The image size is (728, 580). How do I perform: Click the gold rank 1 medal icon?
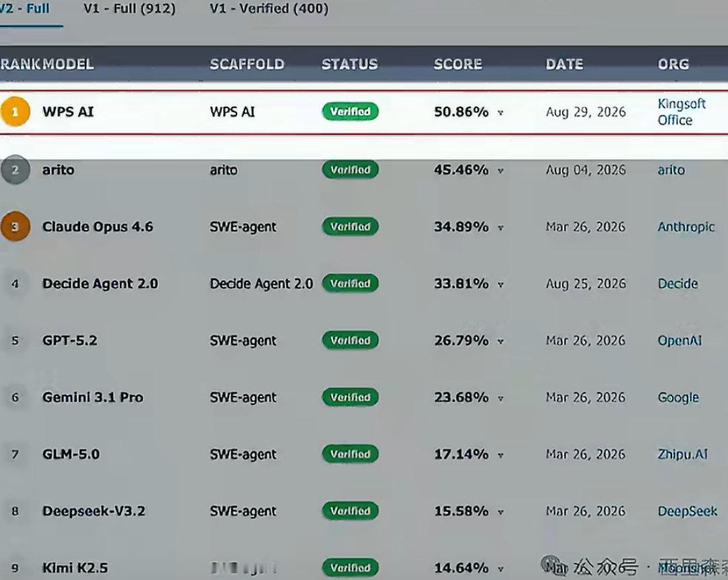point(15,111)
